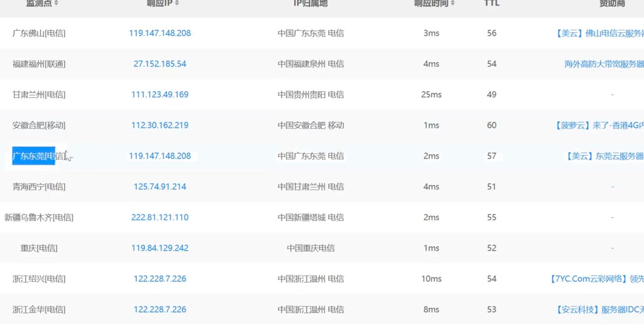The height and width of the screenshot is (332, 644).
Task: Open 【美云】东莞云服务器 sponsor link
Action: [604, 156]
